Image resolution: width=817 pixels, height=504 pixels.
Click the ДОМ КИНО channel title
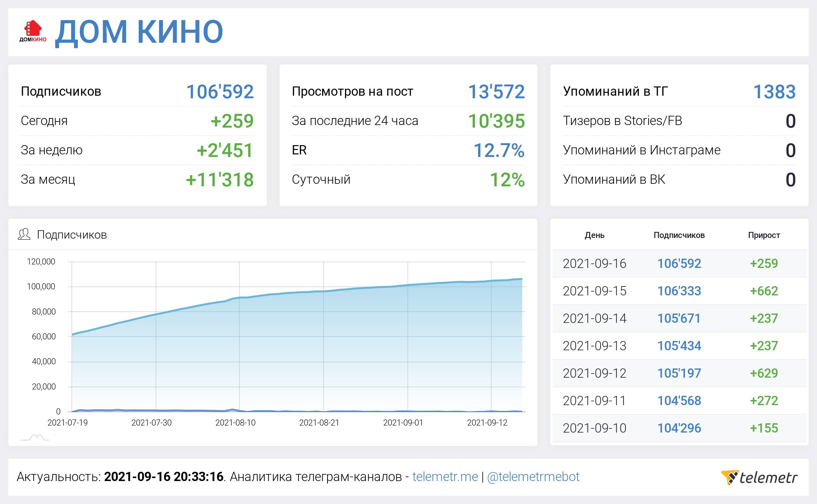tap(139, 32)
